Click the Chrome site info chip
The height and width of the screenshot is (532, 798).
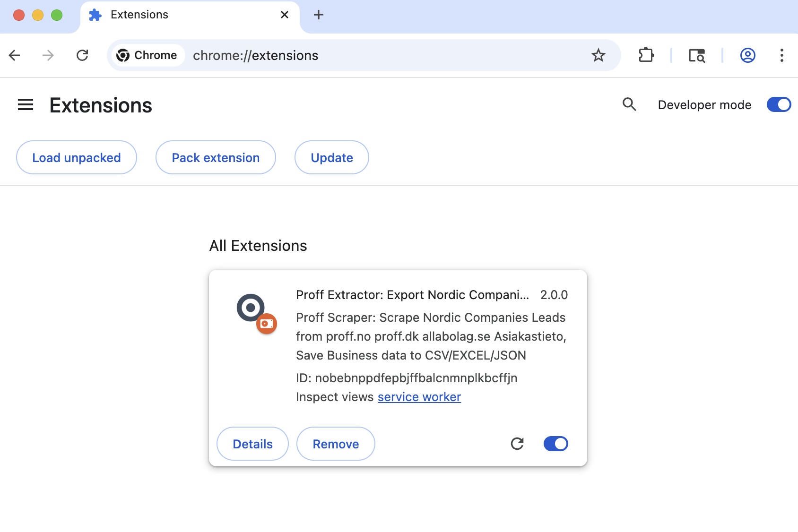click(147, 55)
